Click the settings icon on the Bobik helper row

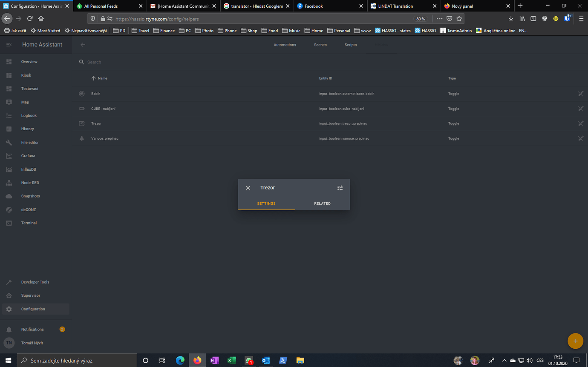pyautogui.click(x=580, y=94)
